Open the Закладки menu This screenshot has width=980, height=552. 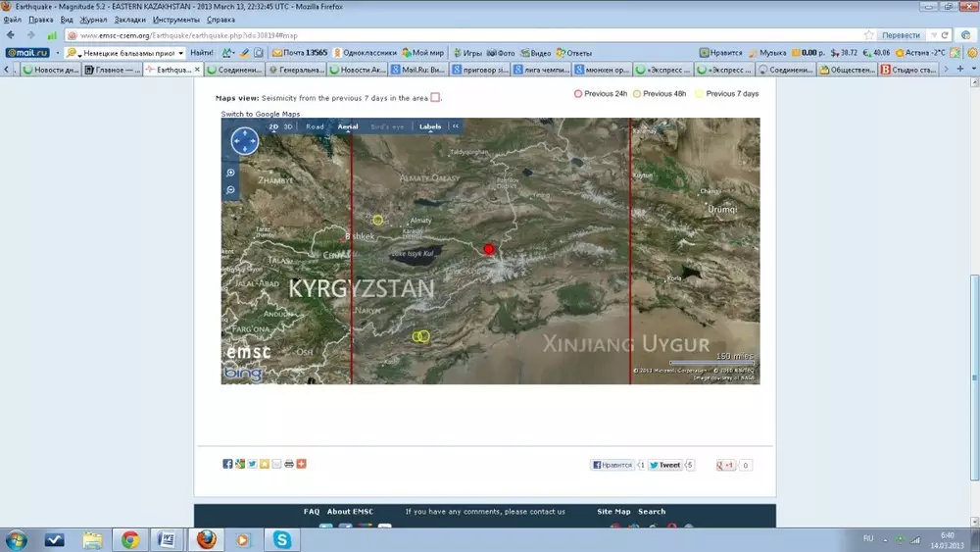130,20
